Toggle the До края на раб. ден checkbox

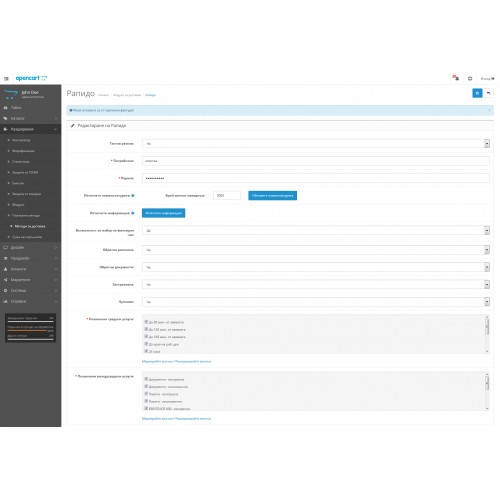146,344
